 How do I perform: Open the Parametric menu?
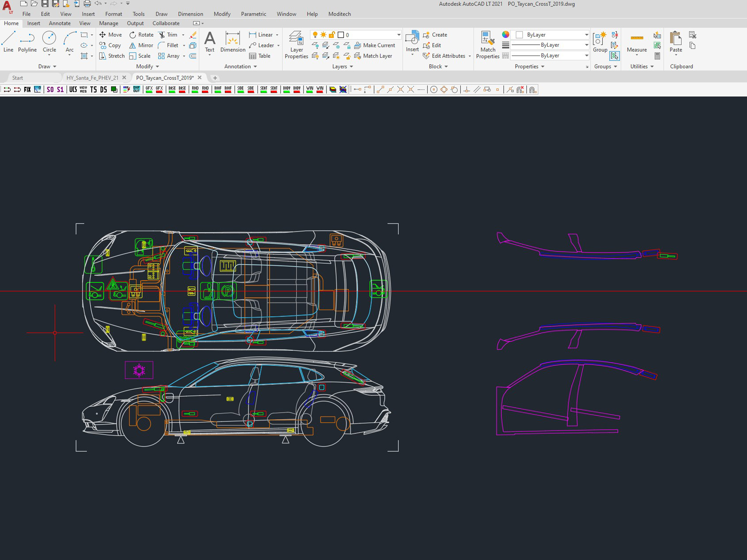tap(253, 14)
